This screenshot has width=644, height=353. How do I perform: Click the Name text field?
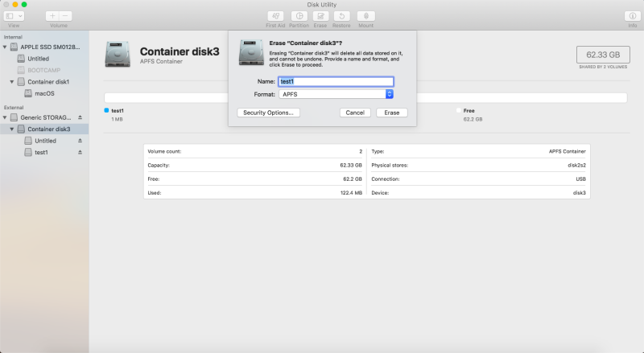coord(335,81)
